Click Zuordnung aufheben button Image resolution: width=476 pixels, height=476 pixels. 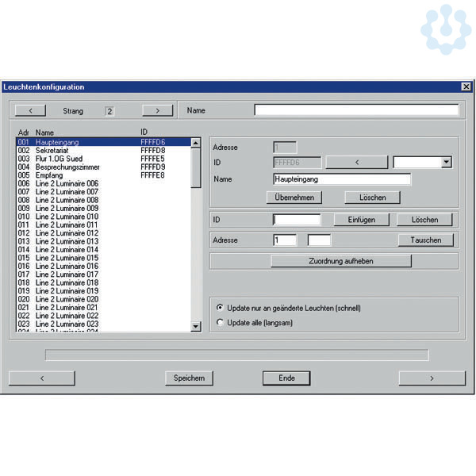[340, 261]
